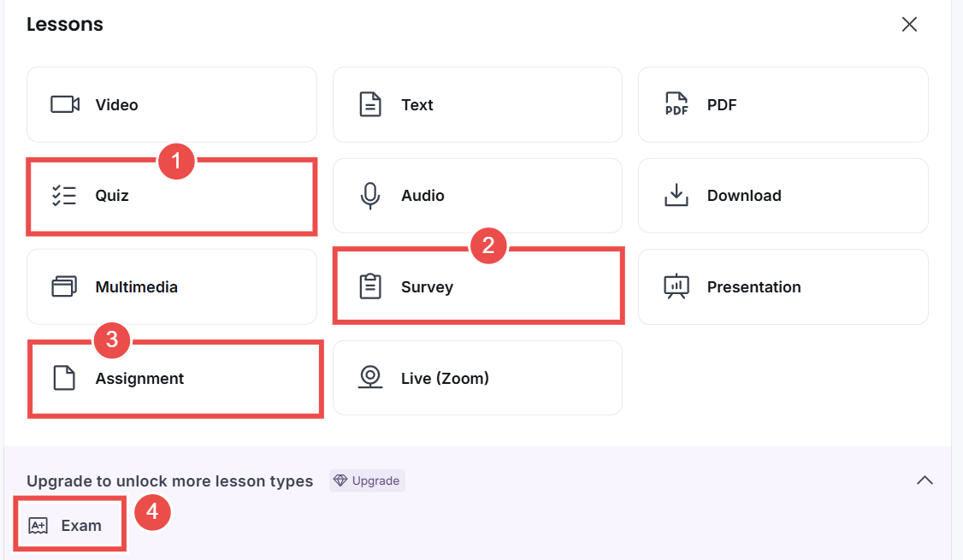963x560 pixels.
Task: Click the PDF lesson label
Action: click(x=722, y=105)
